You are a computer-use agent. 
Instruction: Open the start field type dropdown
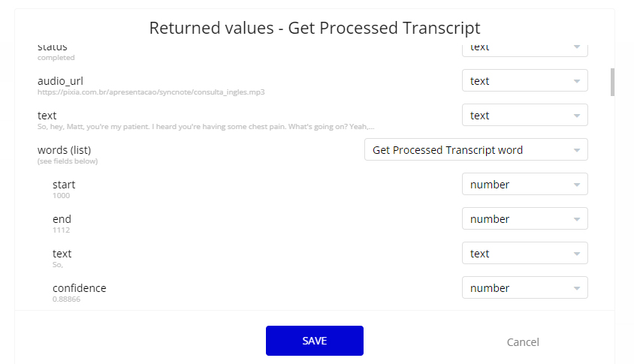tap(525, 184)
